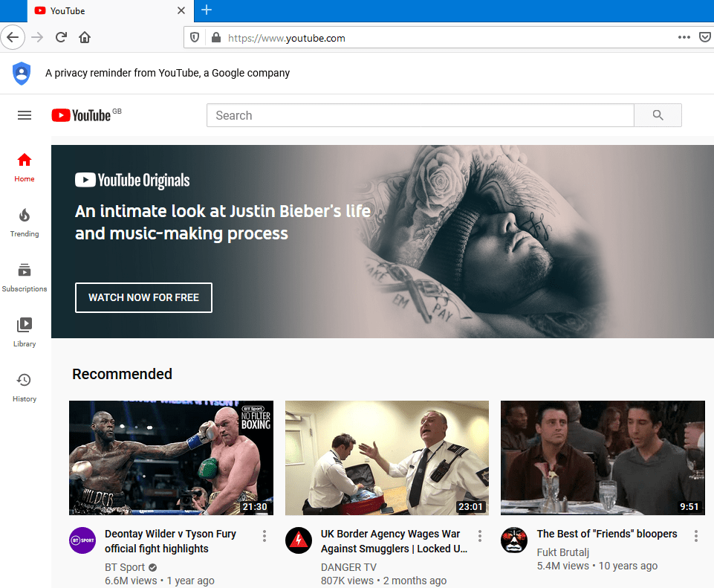The height and width of the screenshot is (588, 714).
Task: Open History in the sidebar
Action: [x=25, y=387]
